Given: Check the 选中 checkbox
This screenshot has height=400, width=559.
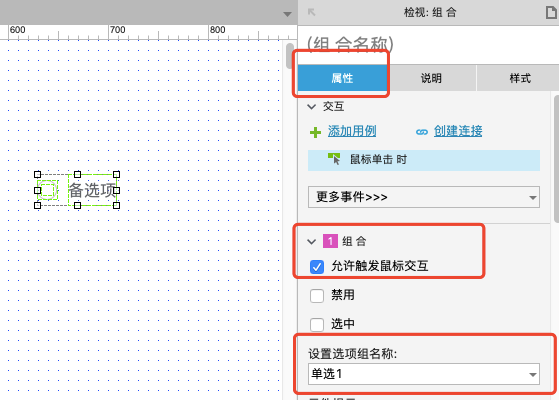Looking at the screenshot, I should pyautogui.click(x=317, y=324).
